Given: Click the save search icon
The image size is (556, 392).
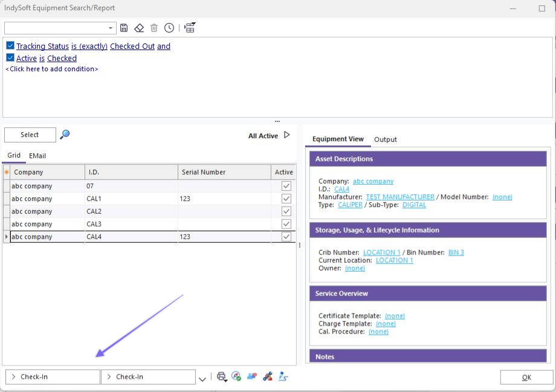Looking at the screenshot, I should click(124, 28).
